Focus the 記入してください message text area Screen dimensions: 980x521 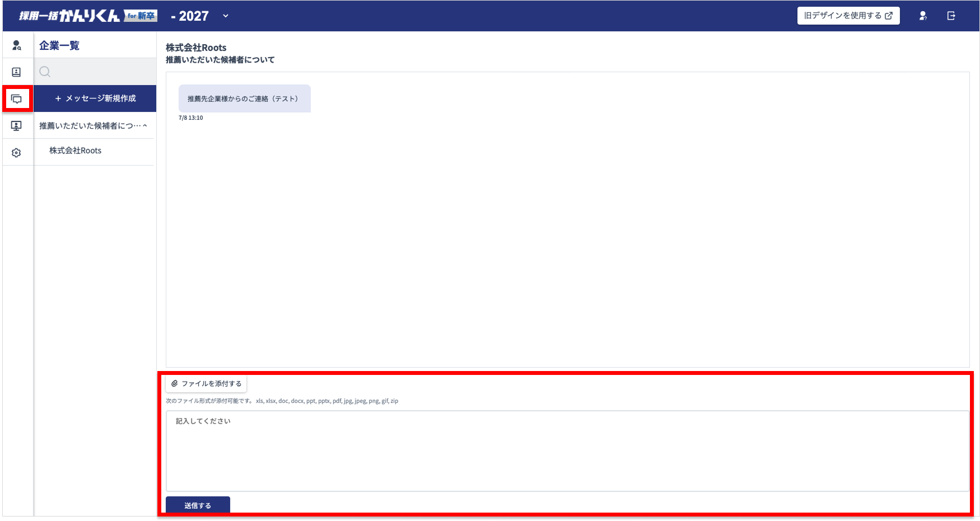click(x=567, y=451)
